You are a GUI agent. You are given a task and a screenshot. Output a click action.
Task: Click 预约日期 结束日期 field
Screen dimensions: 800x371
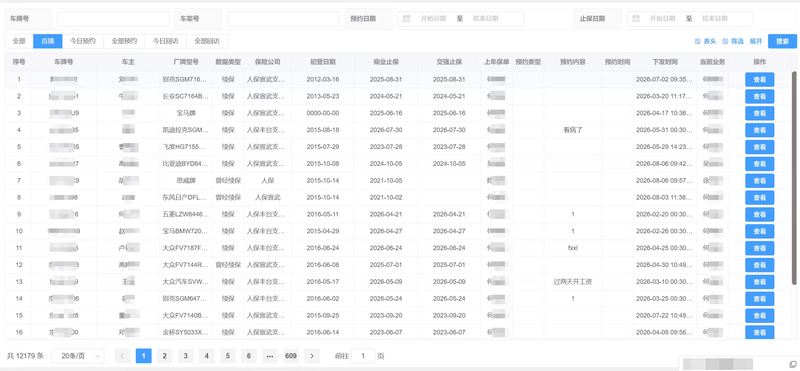(485, 18)
